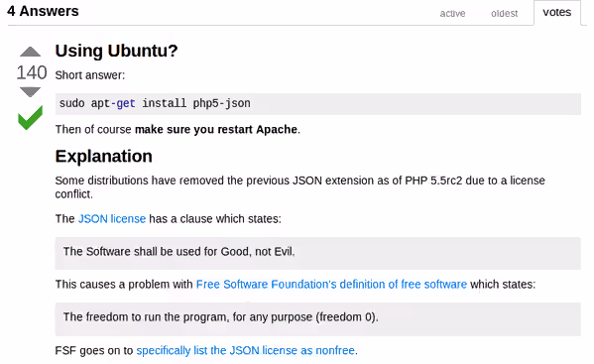This screenshot has height=364, width=594.
Task: Downvote the answer with 140 votes
Action: point(30,91)
